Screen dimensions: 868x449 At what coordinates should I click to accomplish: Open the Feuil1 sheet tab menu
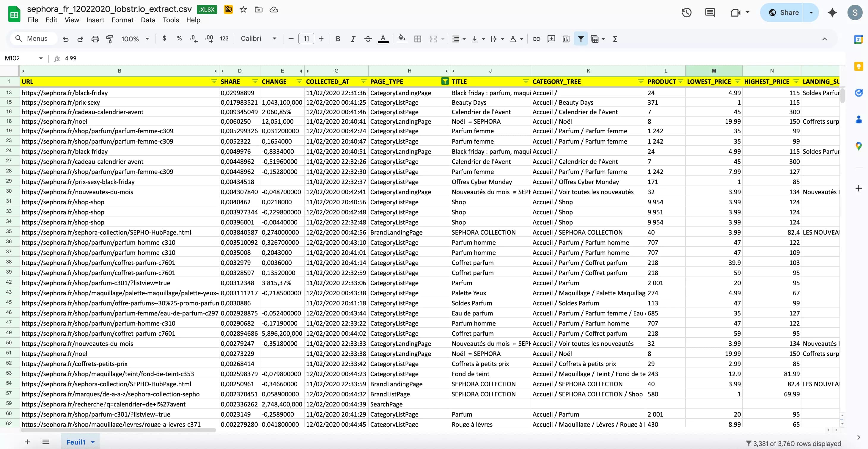pyautogui.click(x=93, y=442)
